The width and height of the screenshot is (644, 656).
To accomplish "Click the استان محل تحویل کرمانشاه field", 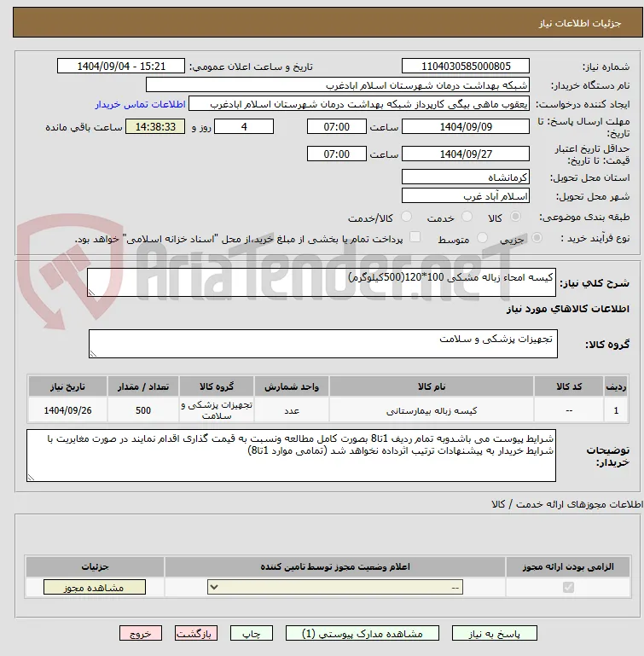I will click(466, 177).
